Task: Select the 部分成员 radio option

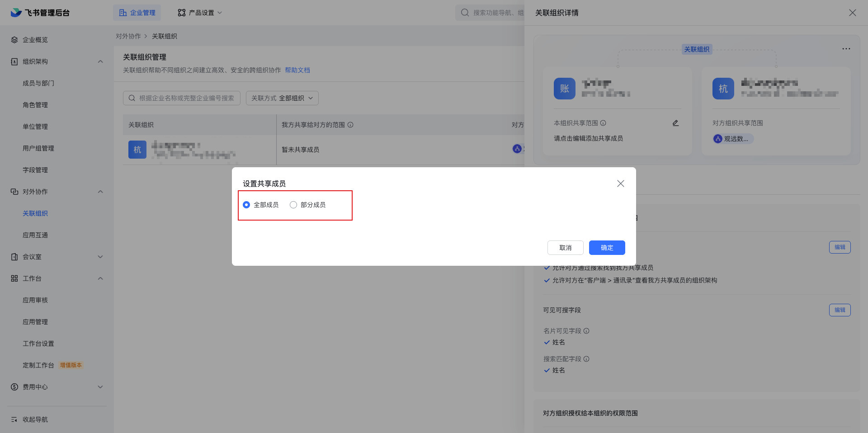Action: (x=293, y=205)
